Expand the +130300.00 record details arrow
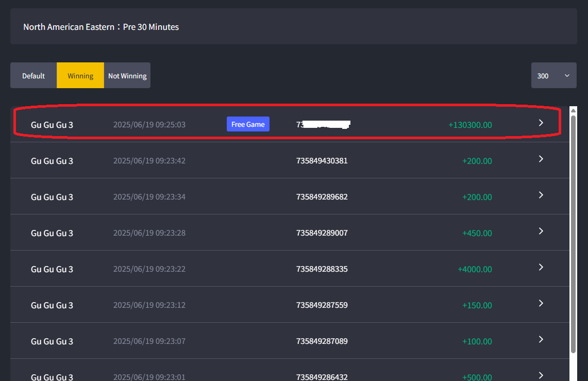The image size is (588, 381). click(x=541, y=123)
